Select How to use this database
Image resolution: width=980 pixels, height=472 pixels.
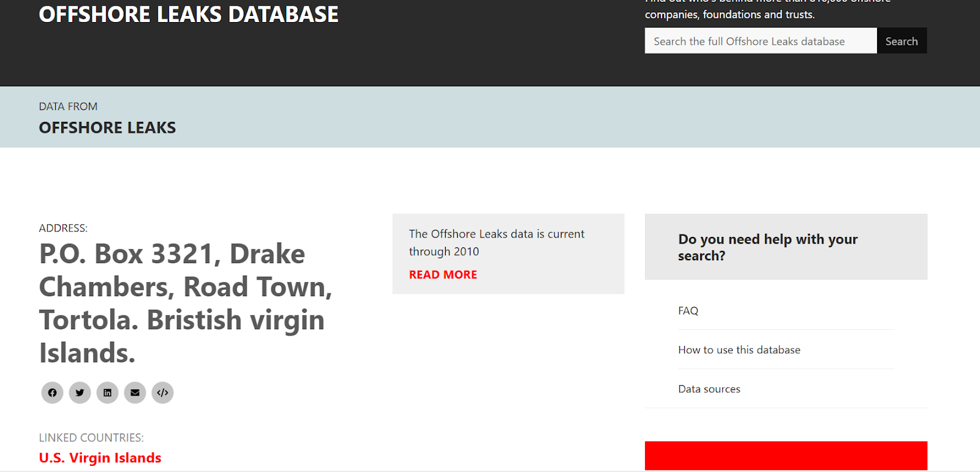pos(739,350)
